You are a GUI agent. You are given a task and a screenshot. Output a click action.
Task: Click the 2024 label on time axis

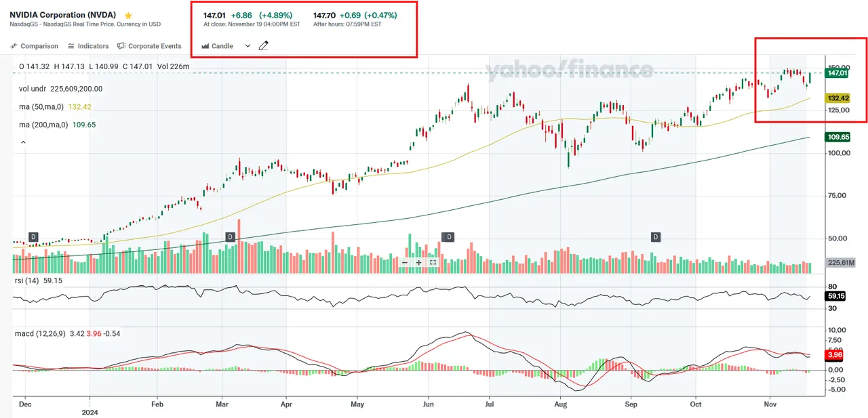(x=90, y=411)
